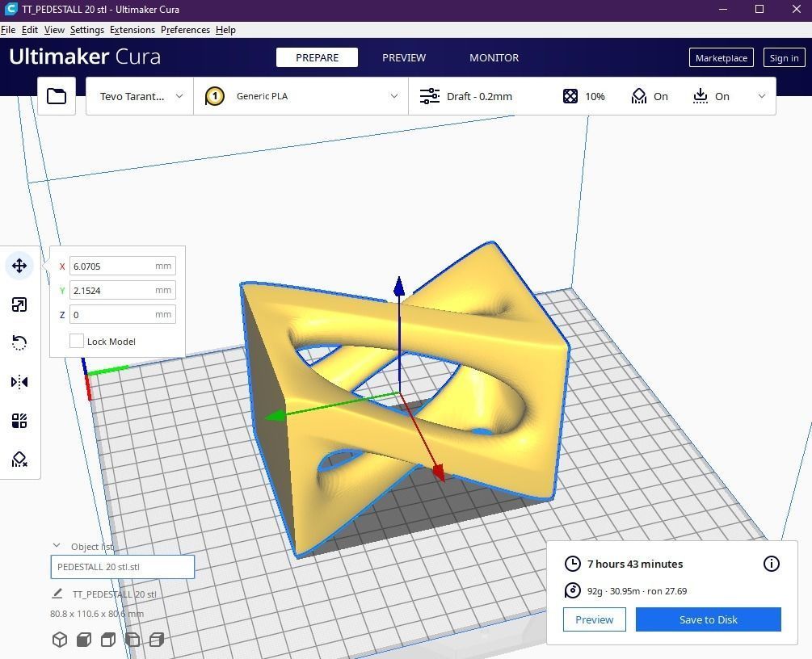
Task: Switch to top view icon
Action: (108, 640)
